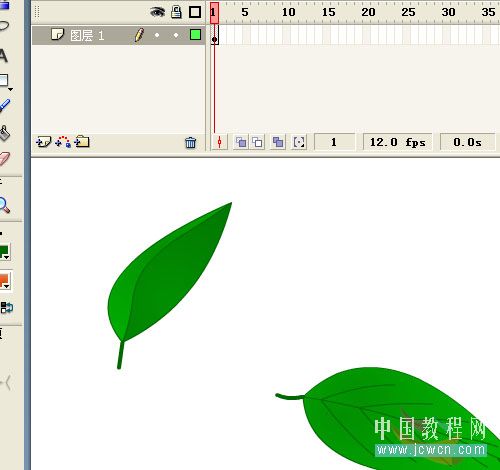Add a motion guide layer
Viewport: 500px width, 470px height.
tap(63, 142)
